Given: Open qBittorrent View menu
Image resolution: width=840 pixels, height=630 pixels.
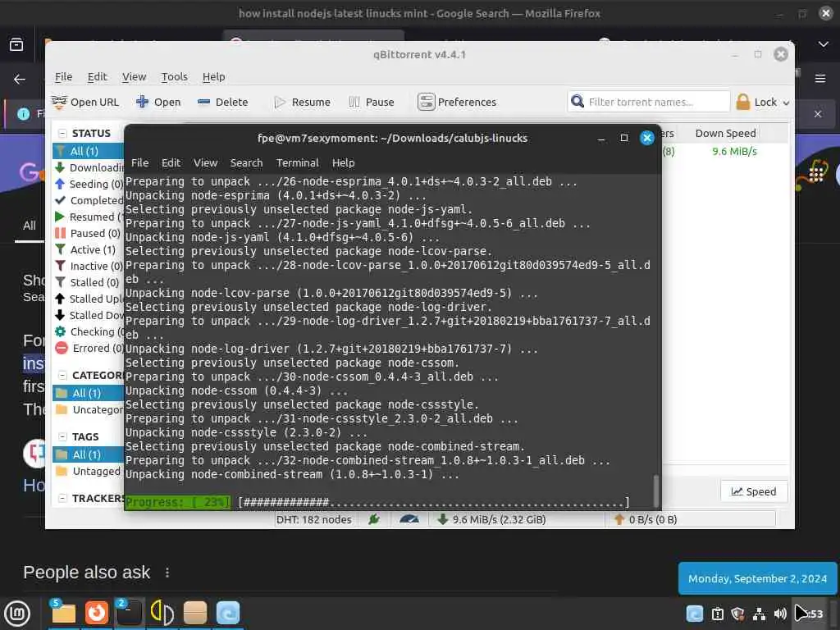Looking at the screenshot, I should 134,76.
